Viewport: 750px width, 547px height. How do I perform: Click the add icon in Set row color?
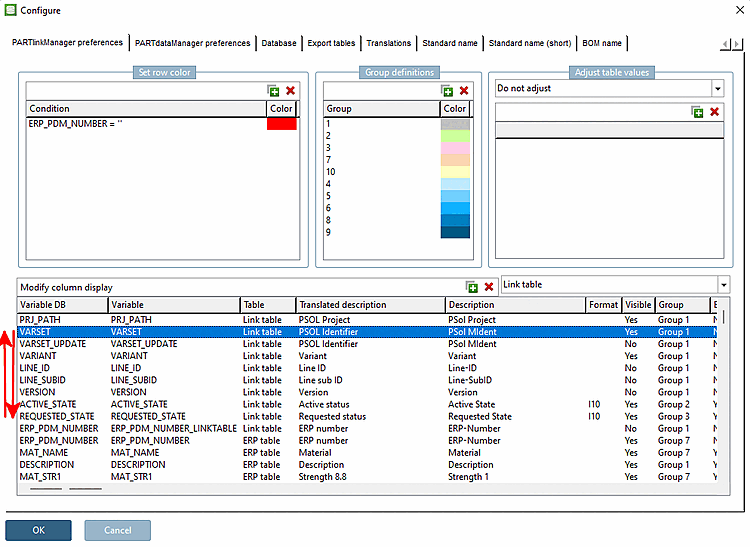[273, 91]
